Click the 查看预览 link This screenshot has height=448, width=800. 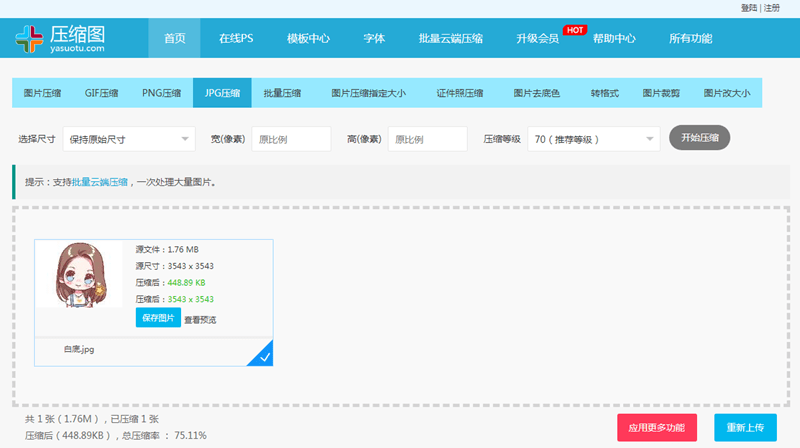coord(200,320)
